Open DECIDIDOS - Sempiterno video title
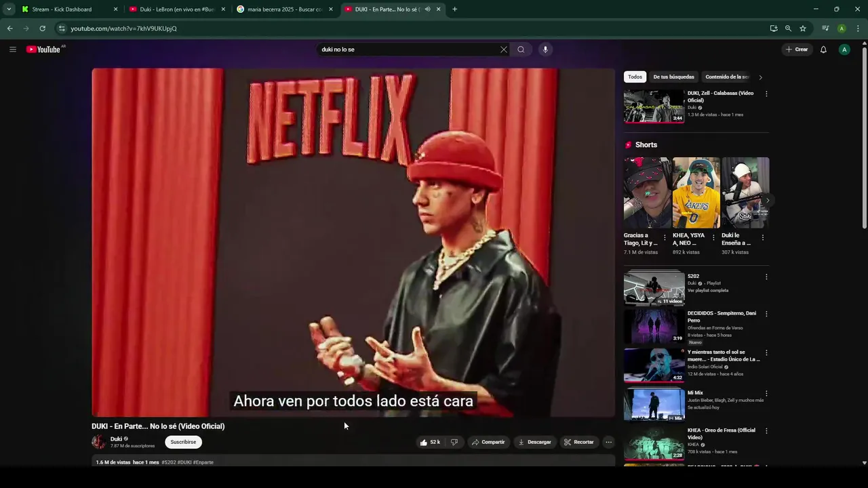868x488 pixels. [722, 317]
